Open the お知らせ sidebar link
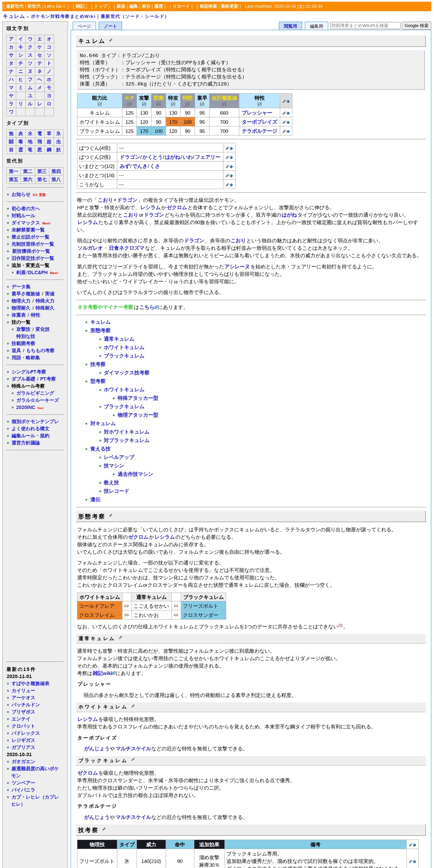Image resolution: width=434 pixels, height=868 pixels. [21, 195]
